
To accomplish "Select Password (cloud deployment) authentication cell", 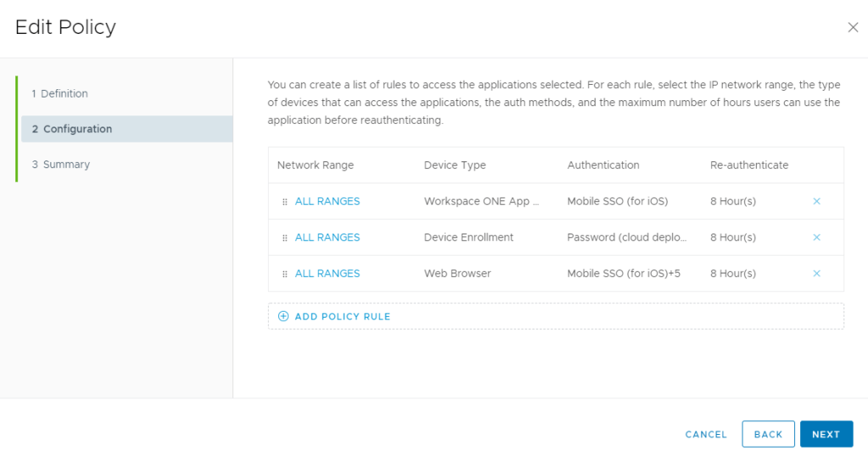I will [626, 238].
